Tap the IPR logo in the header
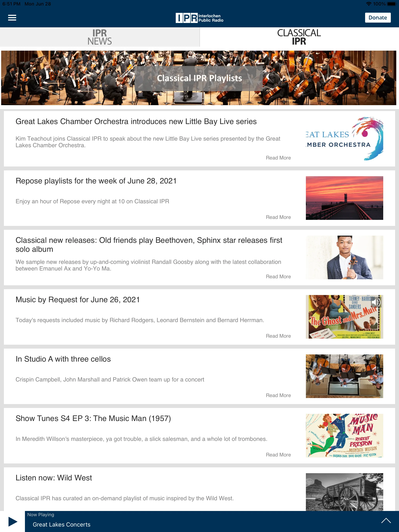 (199, 17)
